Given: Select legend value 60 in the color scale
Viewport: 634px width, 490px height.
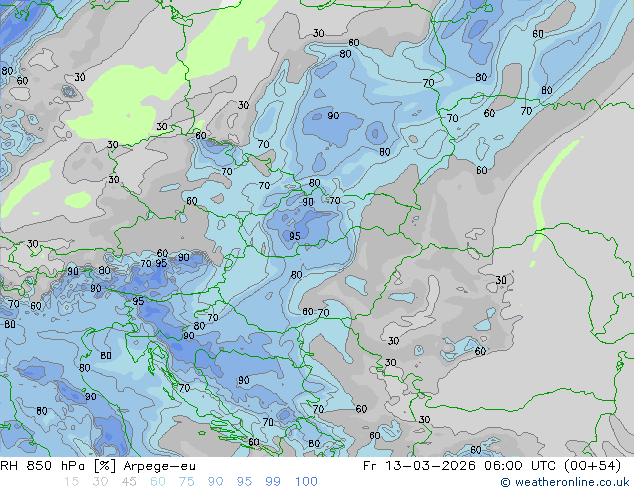Looking at the screenshot, I should click(158, 482).
